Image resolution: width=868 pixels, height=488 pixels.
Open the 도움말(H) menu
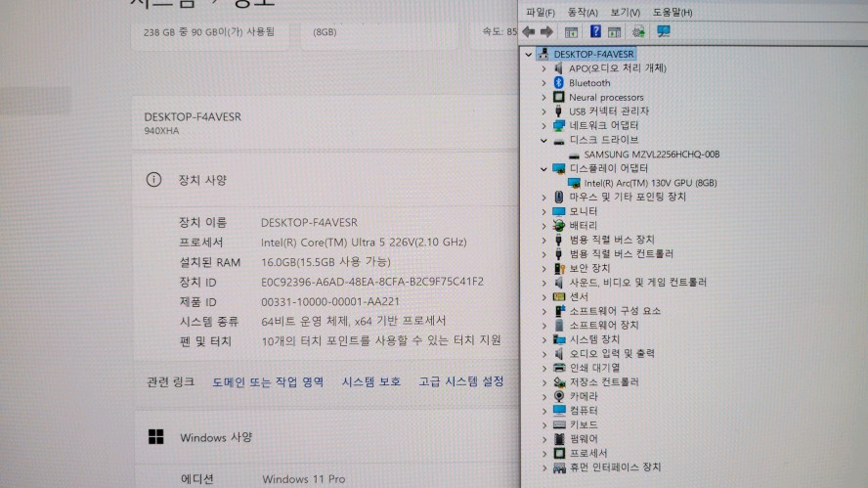(x=673, y=12)
